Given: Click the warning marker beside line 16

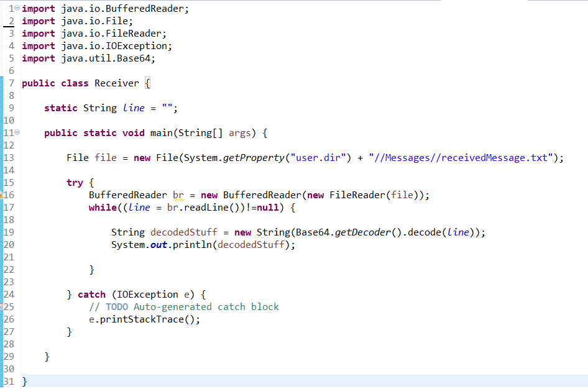Looking at the screenshot, I should (x=1, y=195).
